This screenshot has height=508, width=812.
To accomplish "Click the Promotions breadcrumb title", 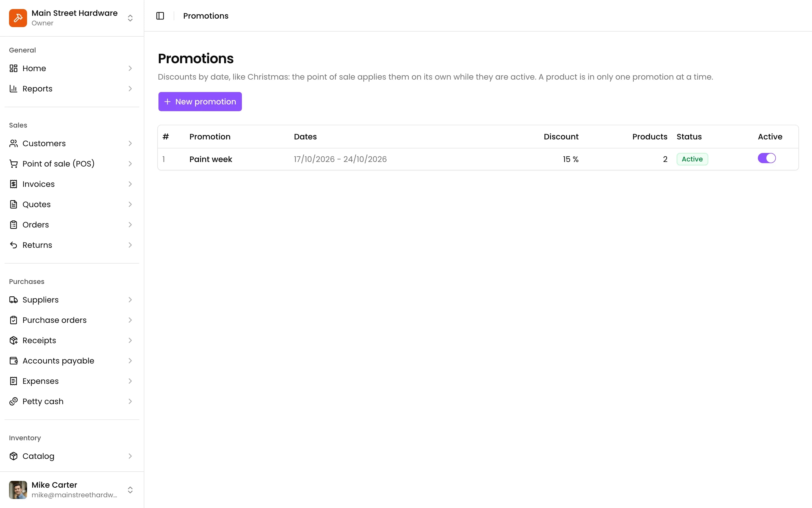I will click(206, 16).
